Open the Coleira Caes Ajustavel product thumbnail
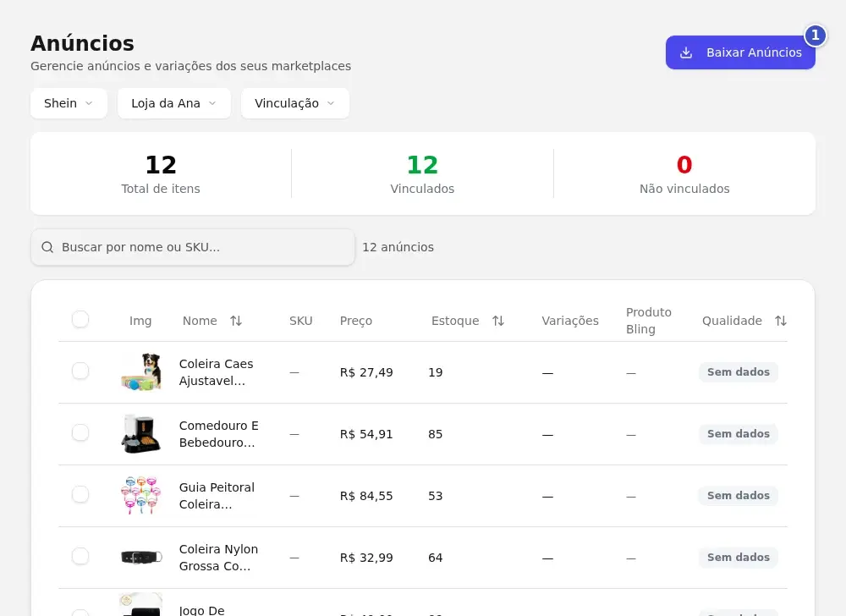The height and width of the screenshot is (616, 846). tap(140, 372)
